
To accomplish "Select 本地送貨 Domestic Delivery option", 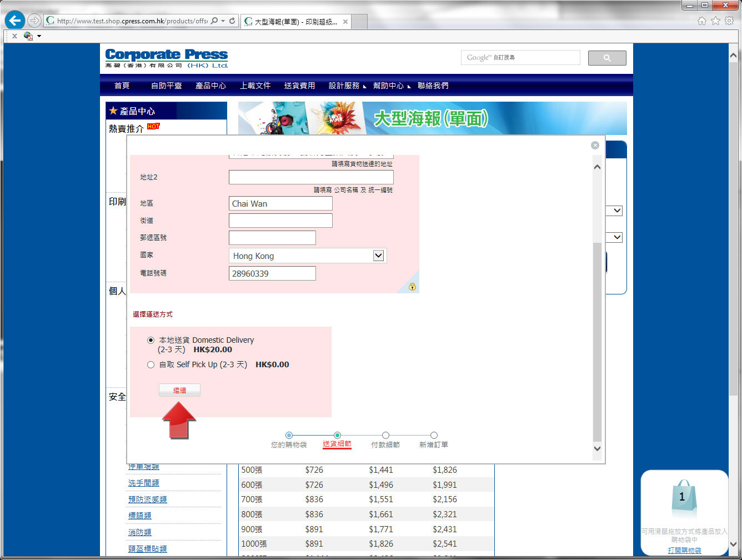I will click(151, 340).
